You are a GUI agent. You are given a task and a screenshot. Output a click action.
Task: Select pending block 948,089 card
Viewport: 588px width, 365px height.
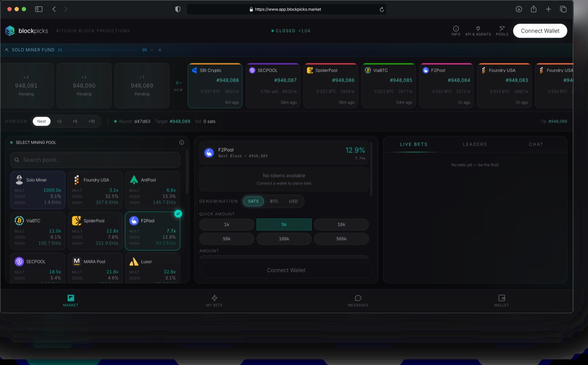pyautogui.click(x=142, y=86)
